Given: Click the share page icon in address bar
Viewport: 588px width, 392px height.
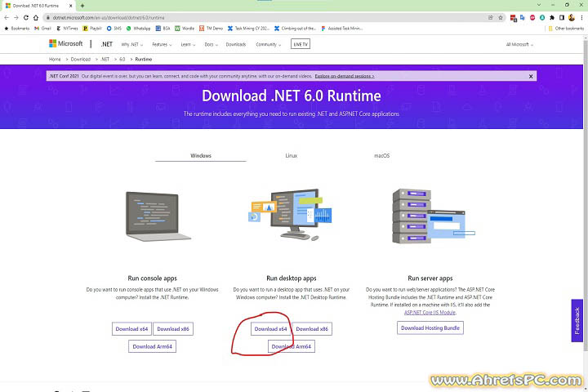Looking at the screenshot, I should [491, 18].
